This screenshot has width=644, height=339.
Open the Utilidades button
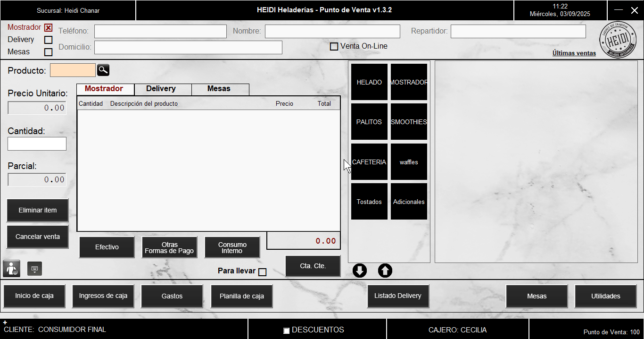[606, 297]
